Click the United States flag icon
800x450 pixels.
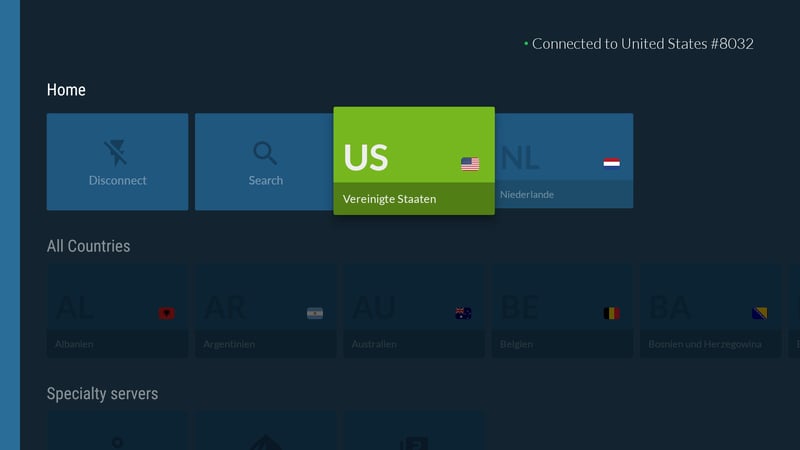470,164
